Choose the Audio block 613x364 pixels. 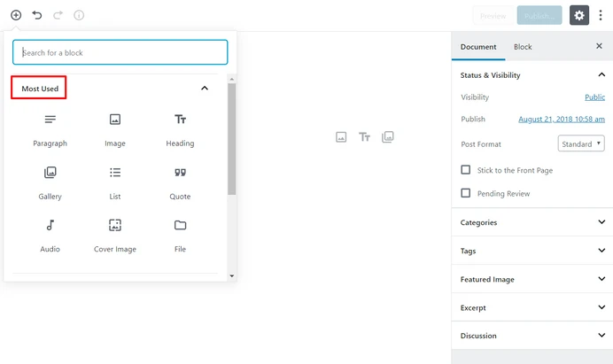pyautogui.click(x=50, y=236)
